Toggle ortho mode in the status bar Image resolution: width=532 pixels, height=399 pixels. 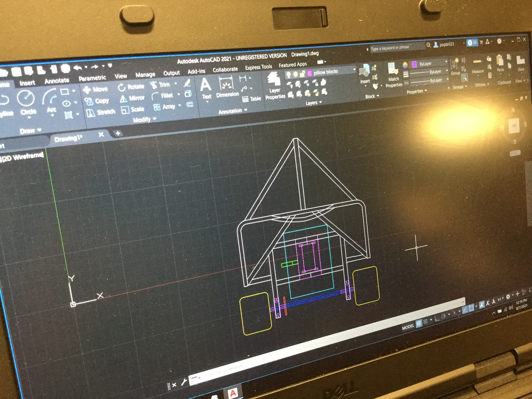click(437, 319)
